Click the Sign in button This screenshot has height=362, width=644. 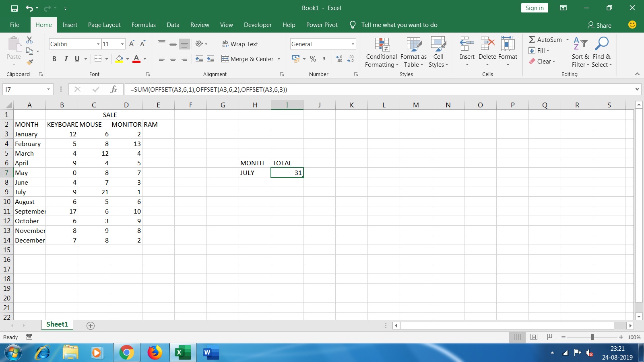point(534,8)
